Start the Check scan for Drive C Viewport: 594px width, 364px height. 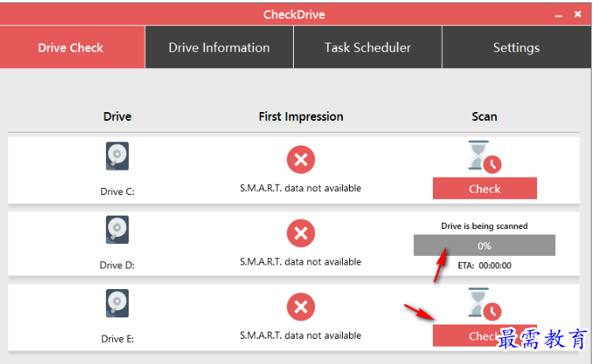484,188
